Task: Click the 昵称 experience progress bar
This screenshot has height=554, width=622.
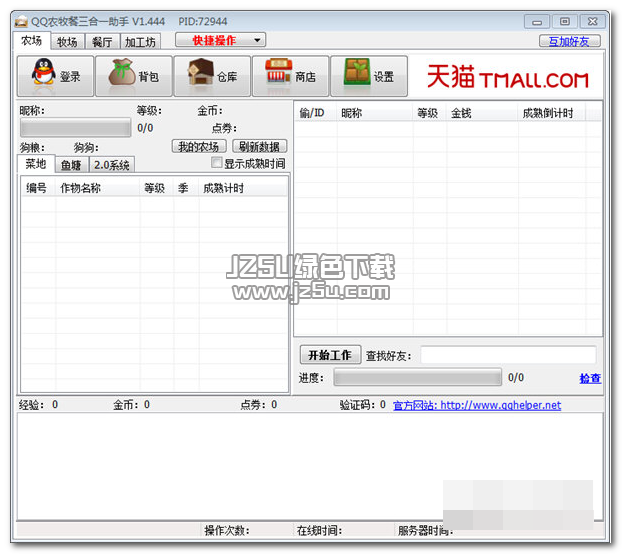Action: pyautogui.click(x=75, y=128)
